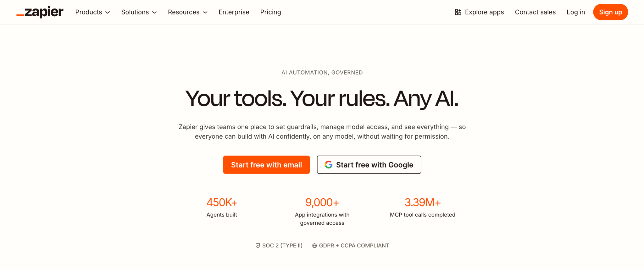Click the orange underscore in the Zapier logo

click(20, 14)
